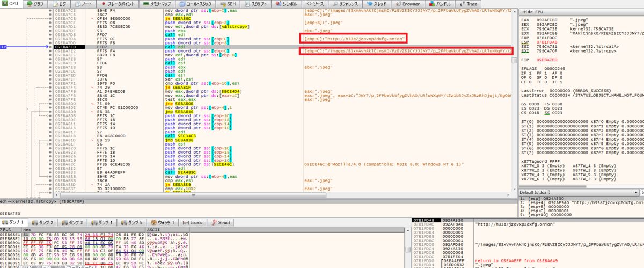The image size is (644, 268).
Task: Select EBP register value 07B1FDCC
Action: coord(546,38)
